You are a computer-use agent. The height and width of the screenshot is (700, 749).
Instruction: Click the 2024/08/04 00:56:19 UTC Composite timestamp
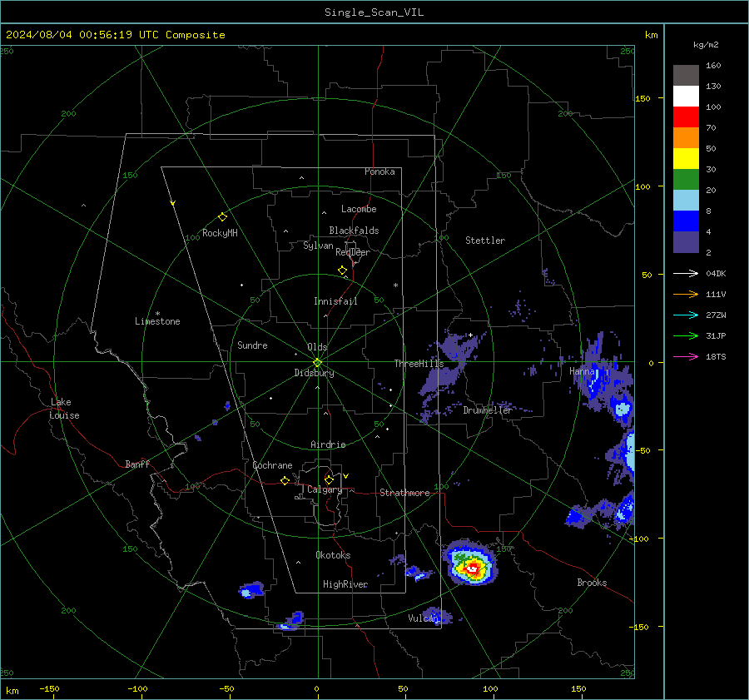pos(115,35)
